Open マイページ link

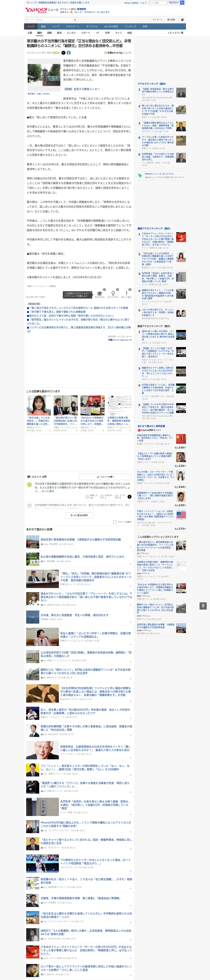point(157,20)
